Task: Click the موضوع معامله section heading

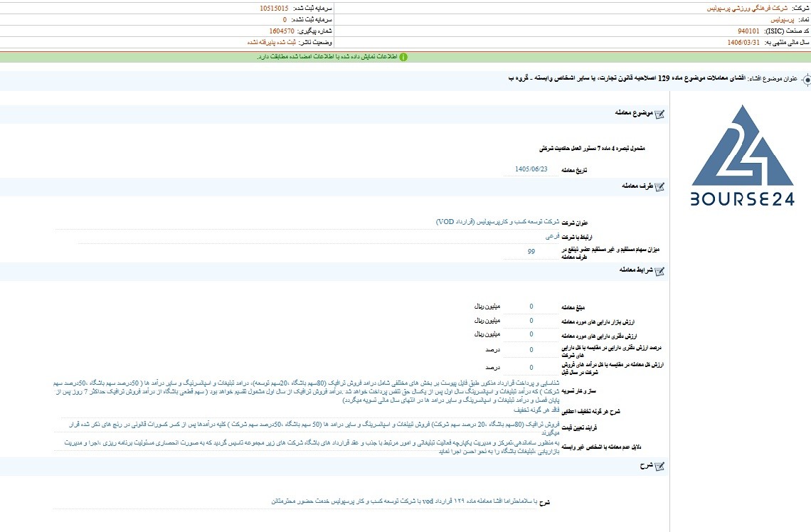Action: [634, 112]
